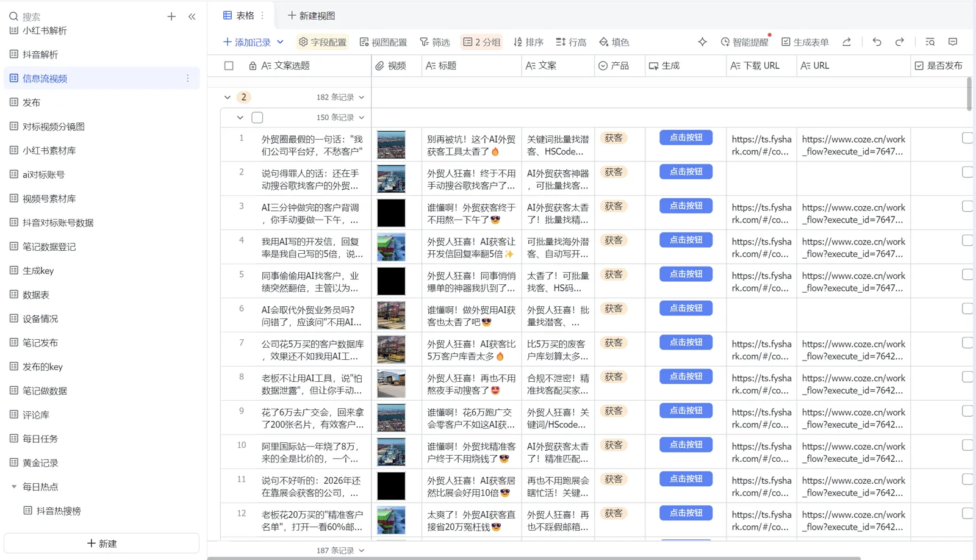Check 是否发布 for row 9
The width and height of the screenshot is (976, 560).
[x=967, y=411]
